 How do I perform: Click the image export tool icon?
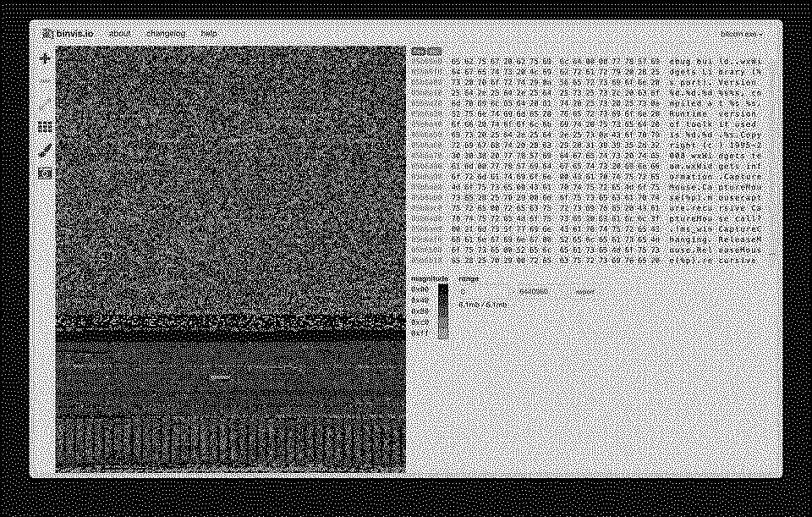click(45, 173)
